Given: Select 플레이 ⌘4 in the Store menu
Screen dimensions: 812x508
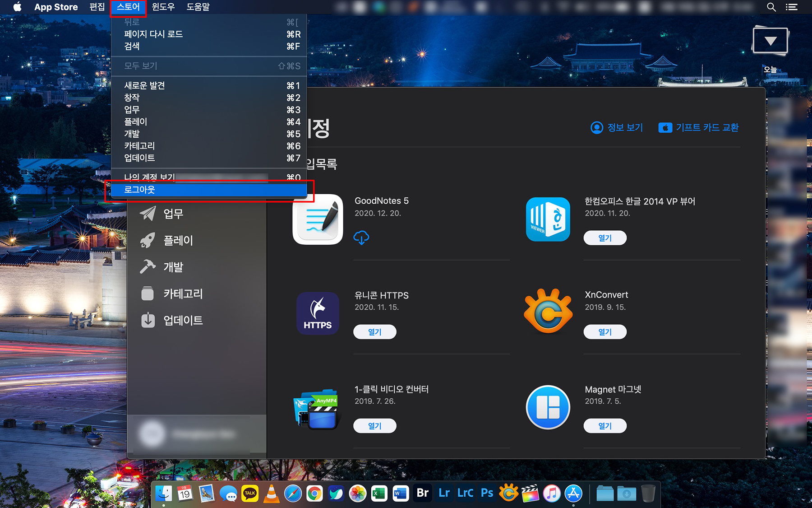Looking at the screenshot, I should [209, 122].
